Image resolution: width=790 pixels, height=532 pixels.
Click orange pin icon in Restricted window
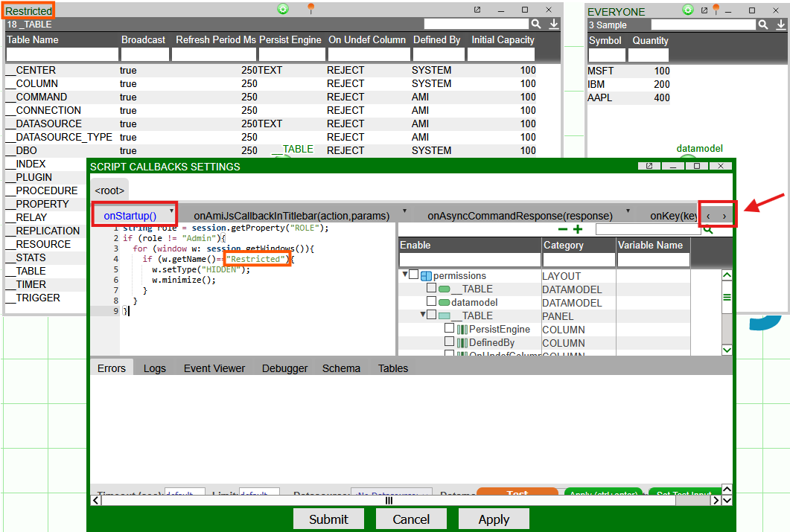(311, 9)
